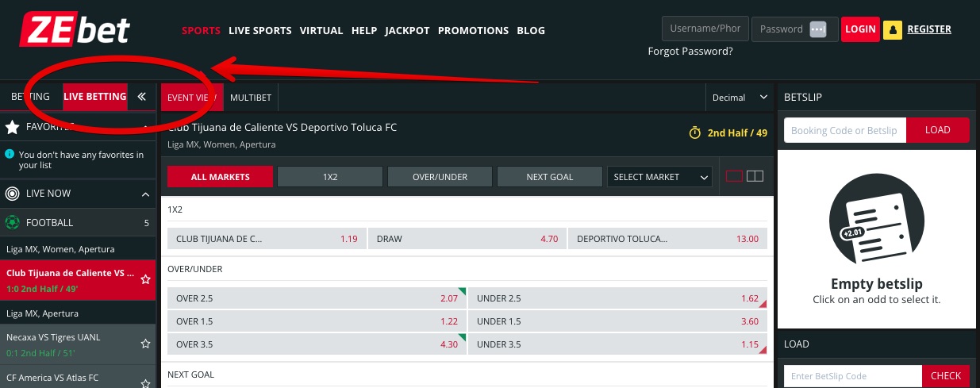Select the Over/Under market filter
The image size is (980, 388).
440,177
